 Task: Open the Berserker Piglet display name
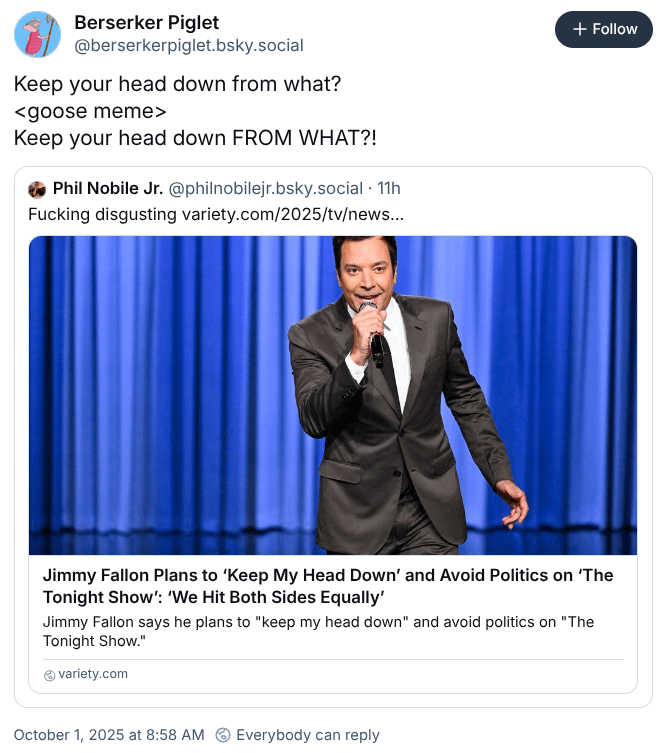pyautogui.click(x=146, y=22)
